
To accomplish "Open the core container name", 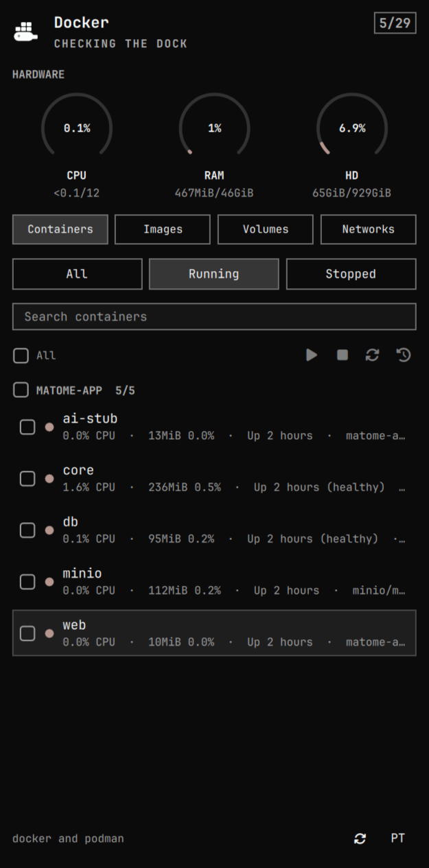I will coord(78,470).
